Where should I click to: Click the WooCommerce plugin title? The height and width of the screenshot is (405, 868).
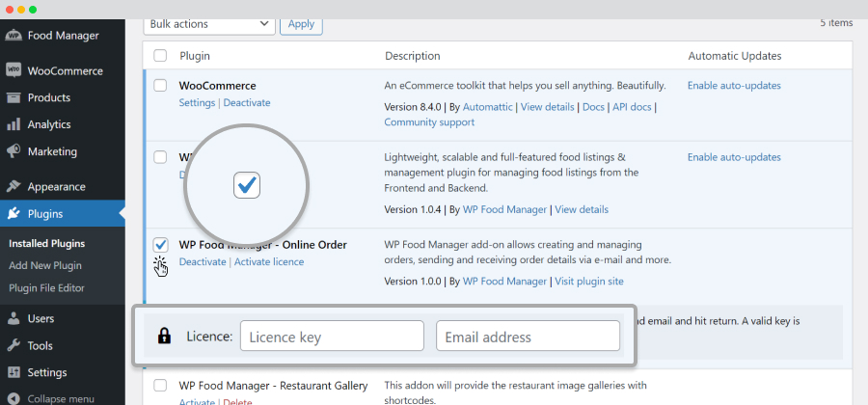218,86
